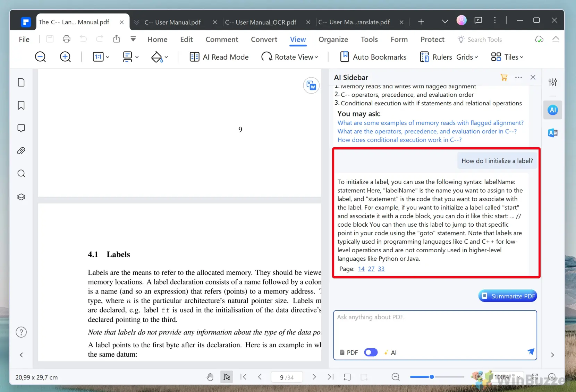Click the zoom level slider handle
Screen dimensions: 576x392
click(x=432, y=377)
